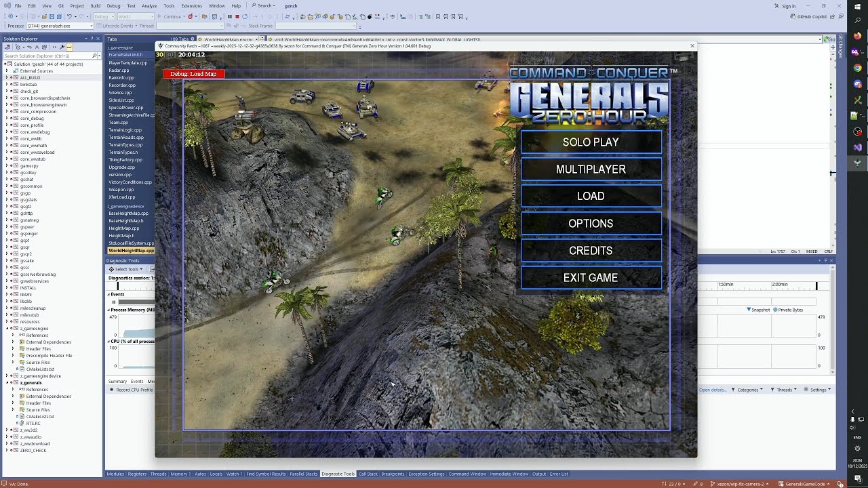Click the Restart debugging icon

point(245,16)
